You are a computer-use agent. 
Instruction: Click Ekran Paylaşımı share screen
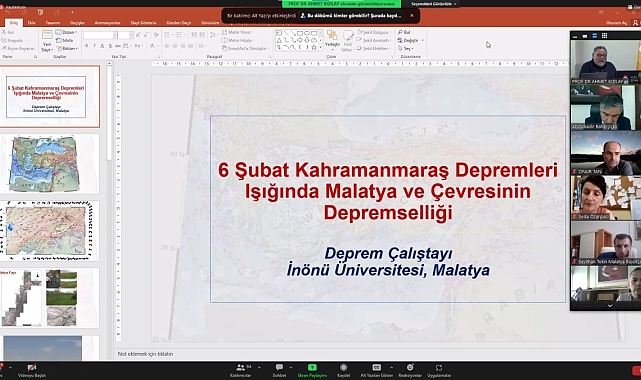click(x=312, y=370)
